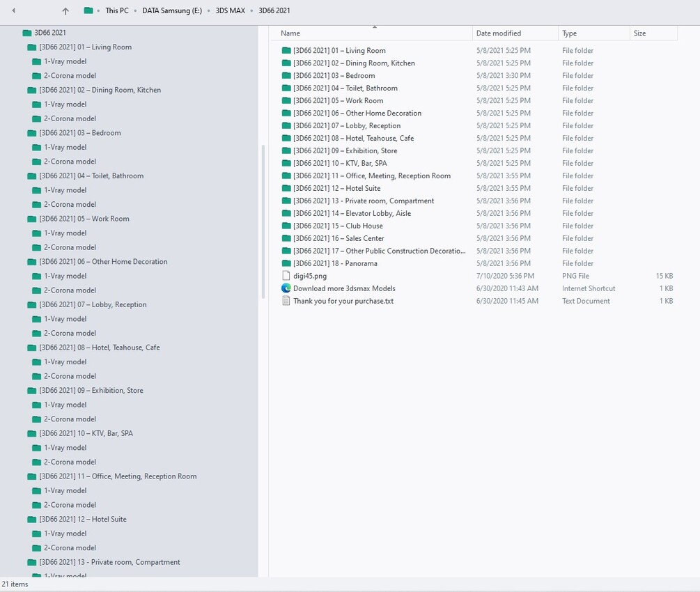Image resolution: width=700 pixels, height=592 pixels.
Task: Select 04 – Toilet, Bathroom in the file list
Action: [x=345, y=88]
